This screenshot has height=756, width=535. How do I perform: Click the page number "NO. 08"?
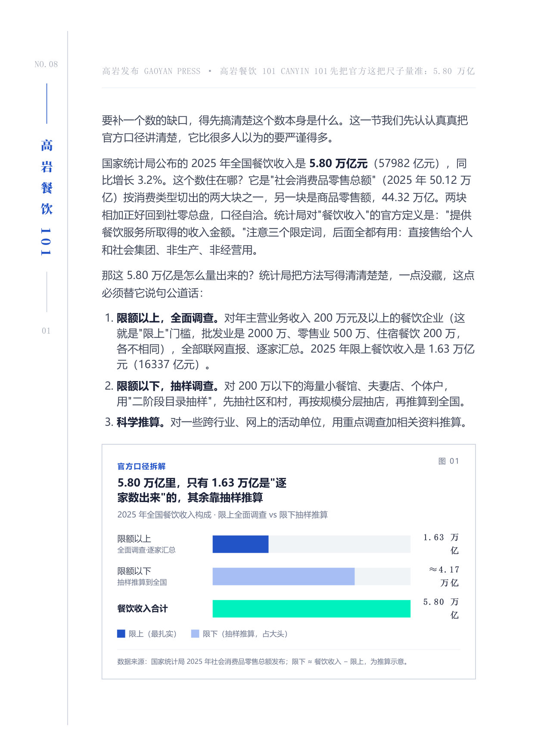(46, 65)
